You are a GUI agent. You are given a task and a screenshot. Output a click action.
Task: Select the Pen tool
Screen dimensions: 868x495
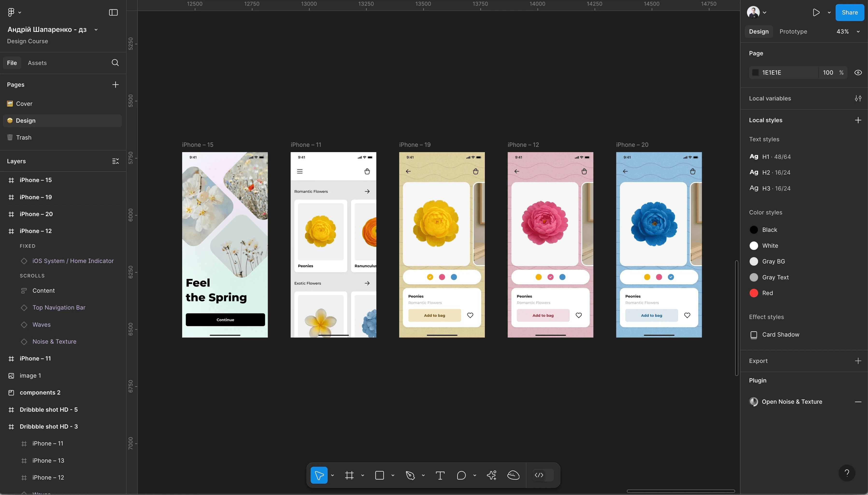click(410, 475)
